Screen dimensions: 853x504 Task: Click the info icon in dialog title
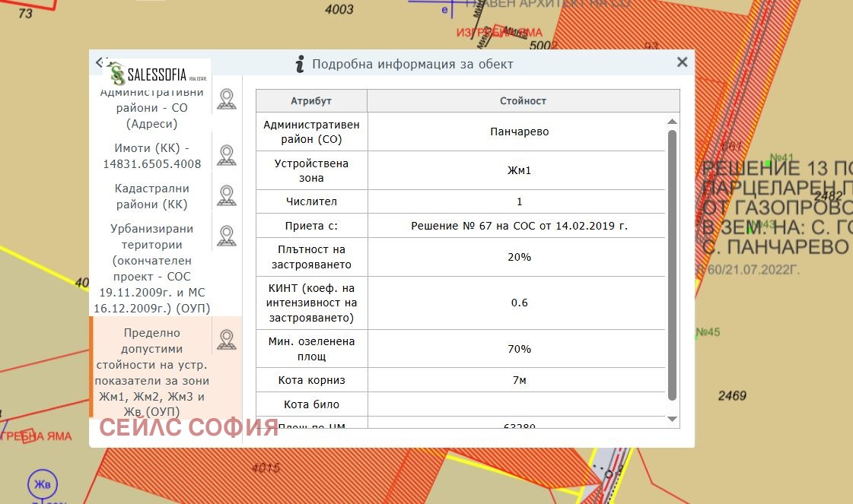301,64
